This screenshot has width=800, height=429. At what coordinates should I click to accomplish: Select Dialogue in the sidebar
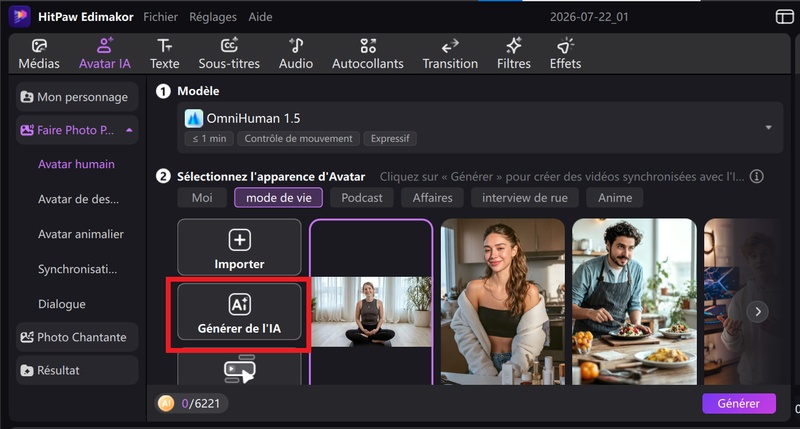click(x=62, y=304)
